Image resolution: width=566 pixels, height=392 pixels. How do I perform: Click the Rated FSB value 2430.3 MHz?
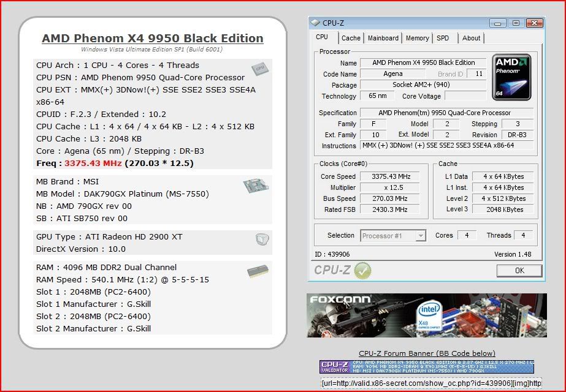390,209
